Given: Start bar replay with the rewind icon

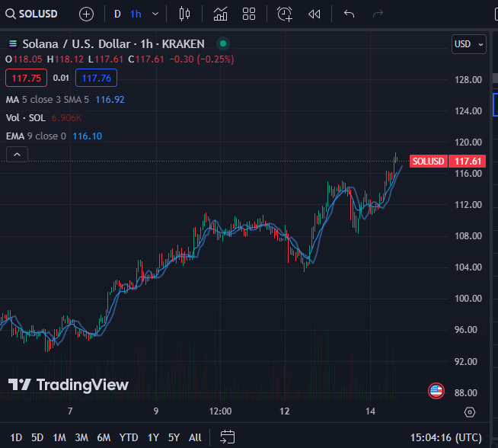Looking at the screenshot, I should pyautogui.click(x=314, y=14).
